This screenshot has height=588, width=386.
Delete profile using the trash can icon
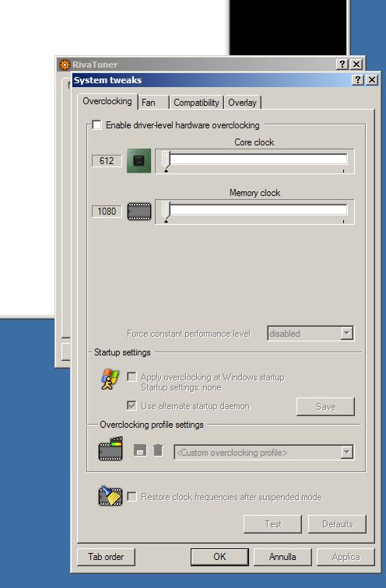click(158, 450)
